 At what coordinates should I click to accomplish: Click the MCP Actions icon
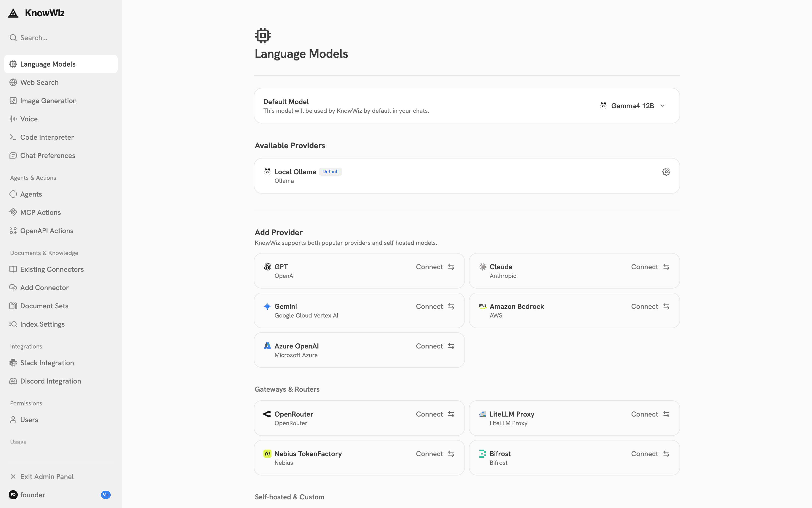pyautogui.click(x=13, y=212)
